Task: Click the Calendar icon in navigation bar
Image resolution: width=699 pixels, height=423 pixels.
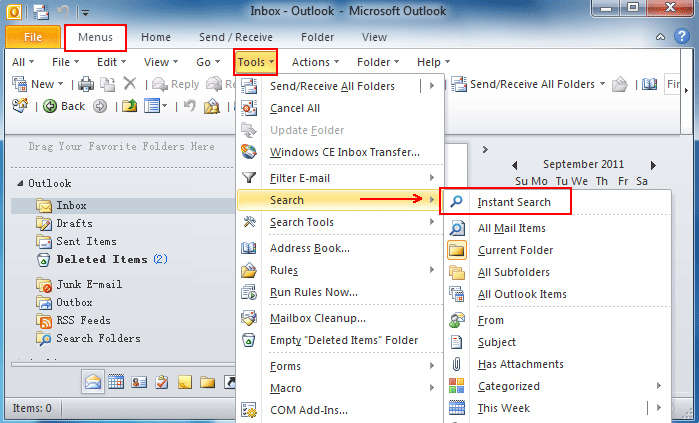Action: [x=115, y=382]
